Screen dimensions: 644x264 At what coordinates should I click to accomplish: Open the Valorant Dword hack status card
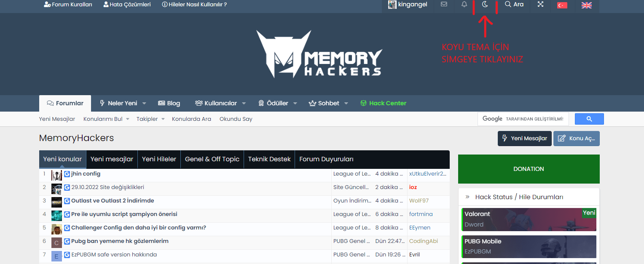tap(529, 219)
